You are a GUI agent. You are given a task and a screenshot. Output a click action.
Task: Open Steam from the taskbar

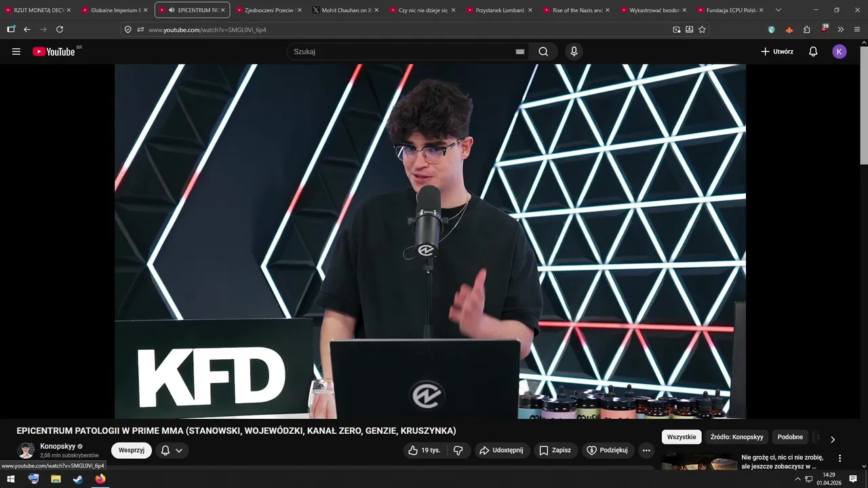click(78, 479)
